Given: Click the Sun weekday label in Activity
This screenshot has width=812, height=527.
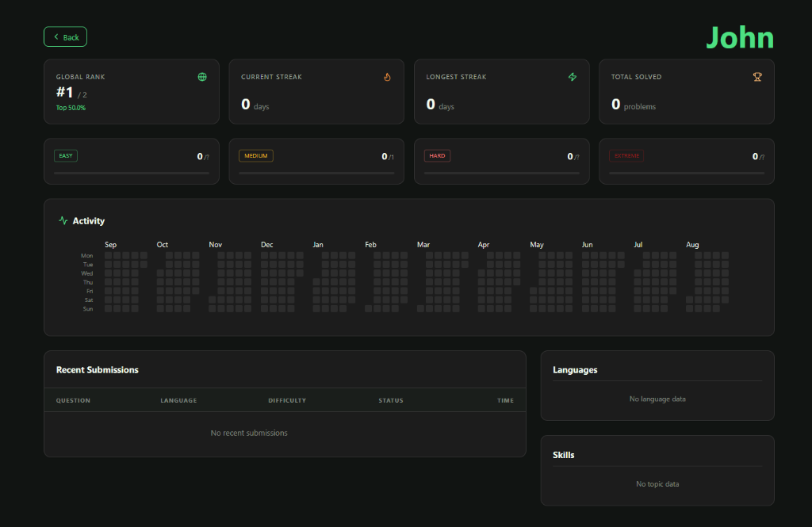Looking at the screenshot, I should click(88, 309).
